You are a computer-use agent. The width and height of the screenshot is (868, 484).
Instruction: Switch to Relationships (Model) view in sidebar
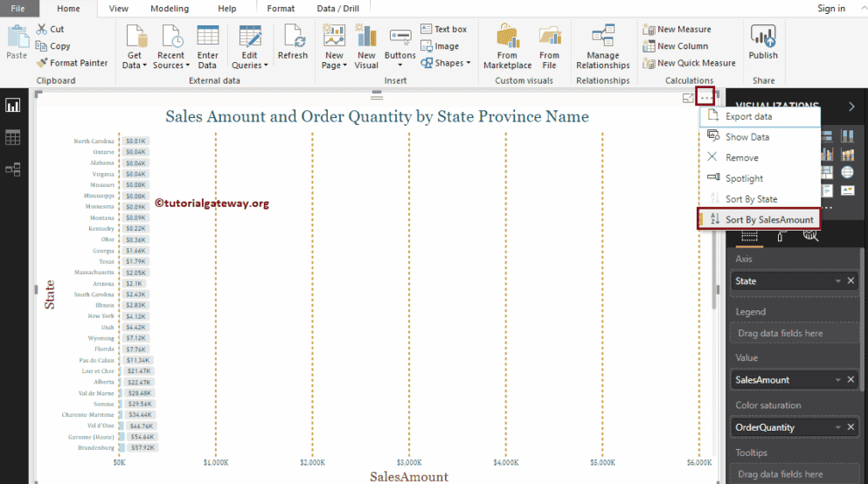coord(13,169)
